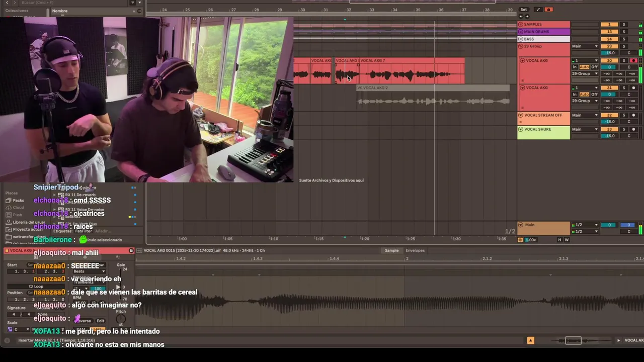The height and width of the screenshot is (362, 644).
Task: Click the orange Lock envelopes icon
Action: tap(549, 10)
